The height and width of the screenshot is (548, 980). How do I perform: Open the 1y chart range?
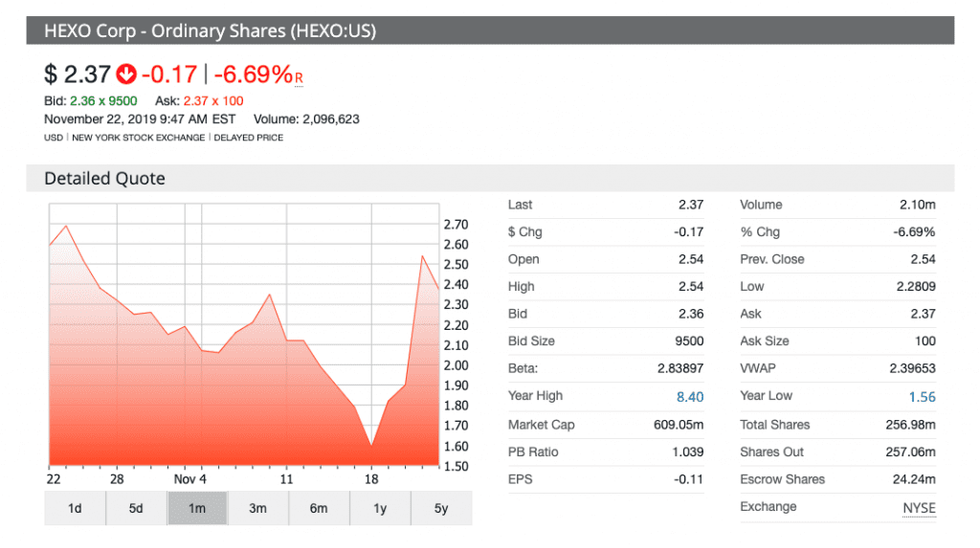point(379,508)
